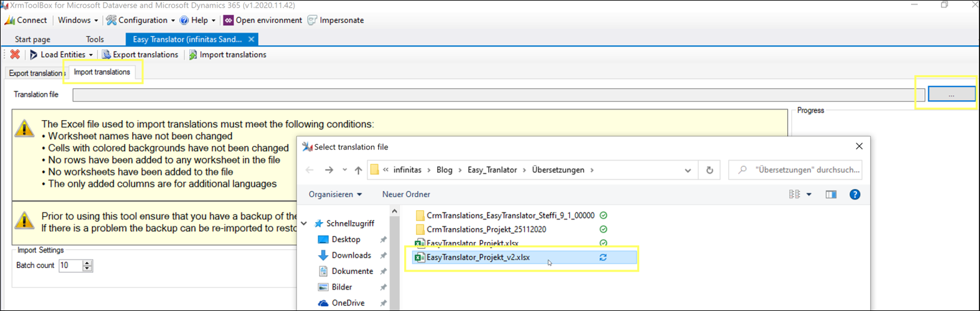Click infinitas in breadcrumb path

tap(407, 170)
